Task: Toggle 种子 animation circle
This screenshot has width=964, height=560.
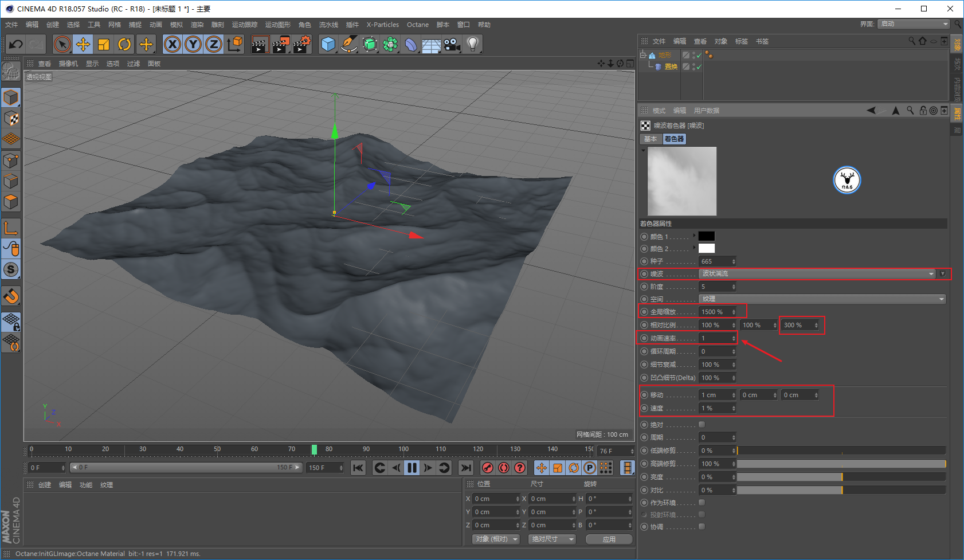Action: tap(644, 261)
